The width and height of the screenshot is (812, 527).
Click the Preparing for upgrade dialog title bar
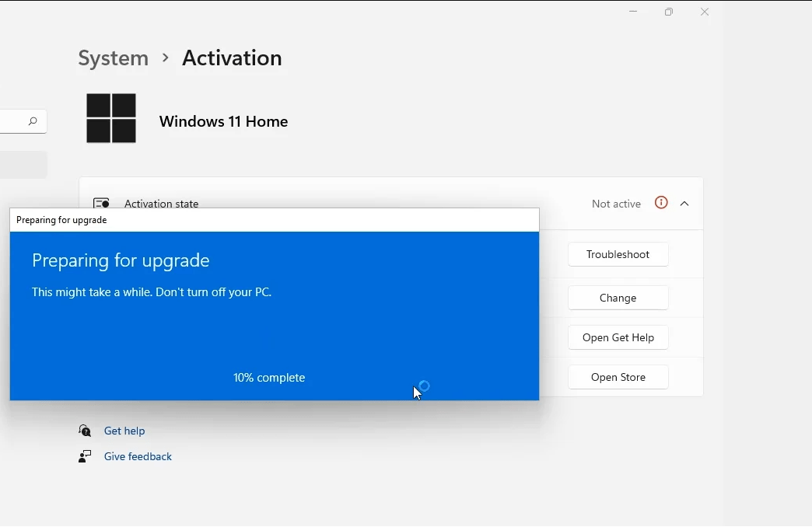275,220
